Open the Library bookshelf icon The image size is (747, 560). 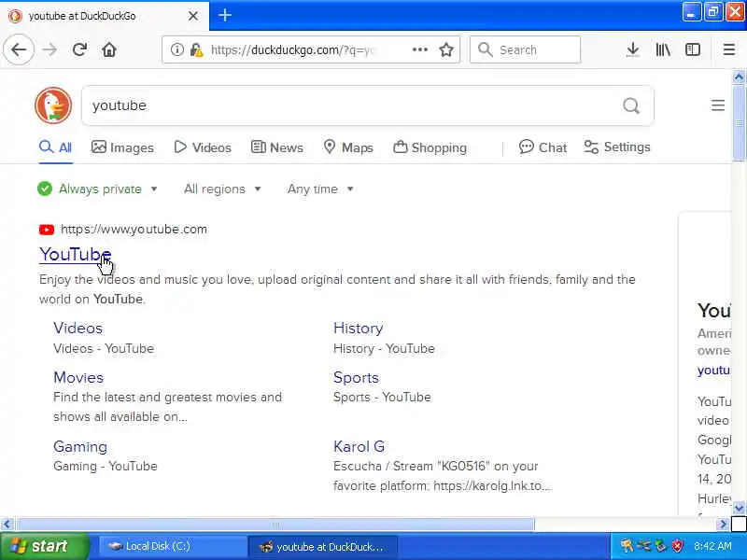point(663,49)
